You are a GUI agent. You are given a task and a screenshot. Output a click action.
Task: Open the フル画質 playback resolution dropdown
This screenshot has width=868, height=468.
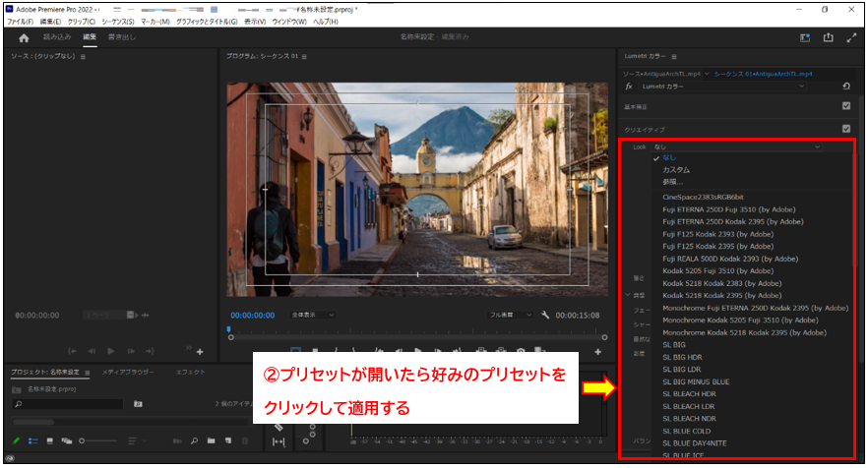[x=510, y=315]
